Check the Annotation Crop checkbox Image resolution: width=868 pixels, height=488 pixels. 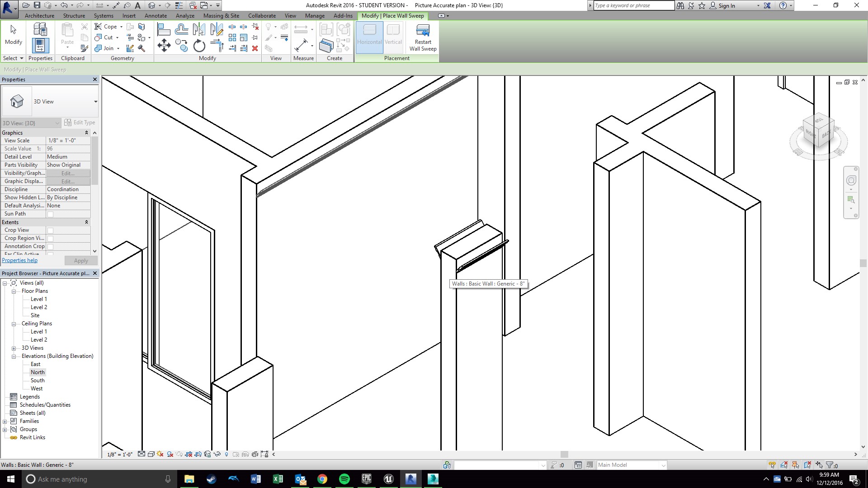[50, 247]
